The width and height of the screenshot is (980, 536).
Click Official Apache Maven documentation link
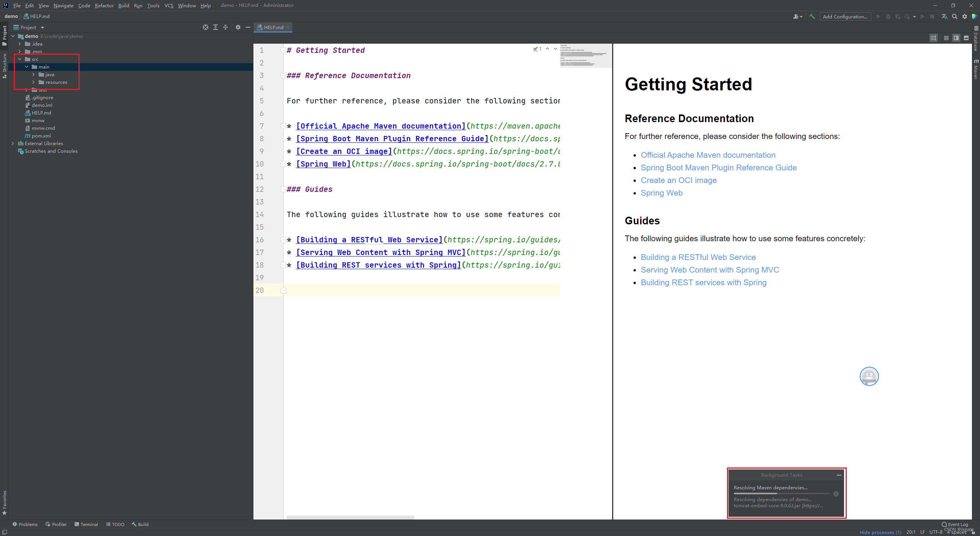[707, 154]
